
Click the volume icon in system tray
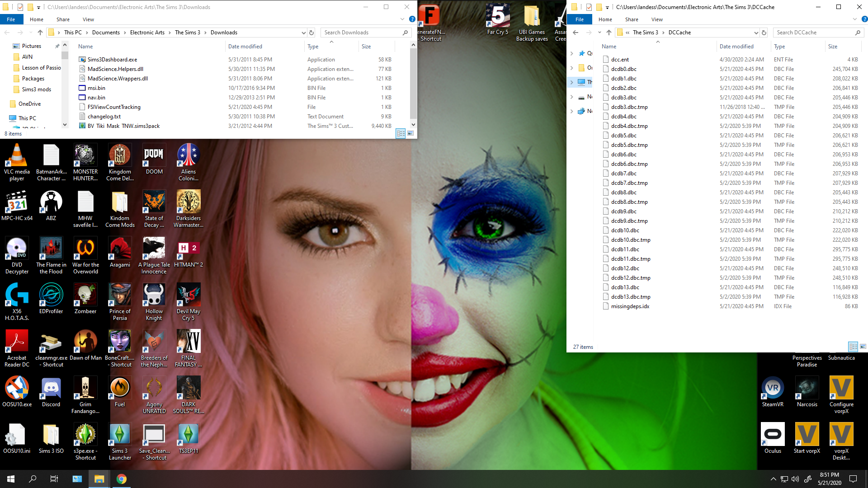pyautogui.click(x=795, y=479)
